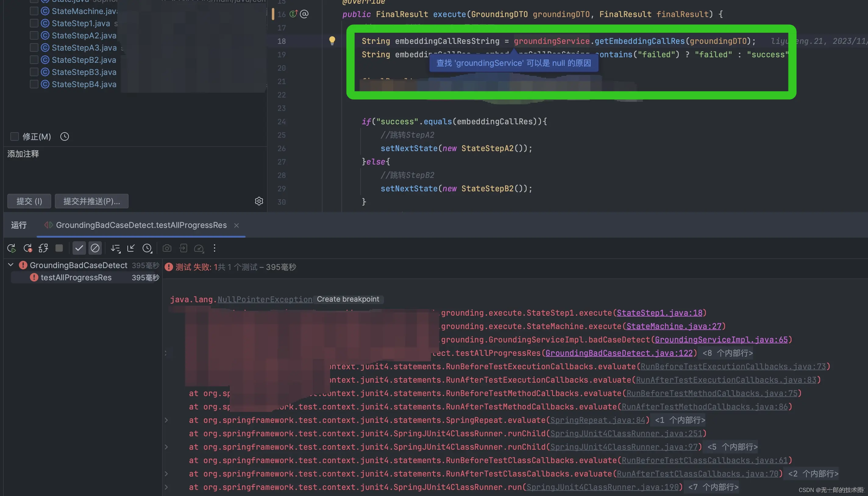868x496 pixels.
Task: Open the test history clock icon
Action: tap(147, 248)
